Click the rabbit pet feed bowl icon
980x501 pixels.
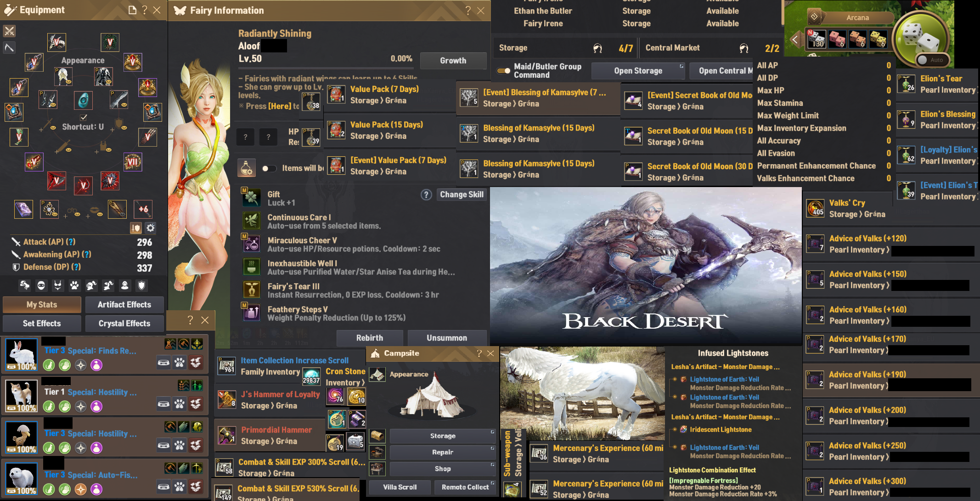tap(163, 363)
